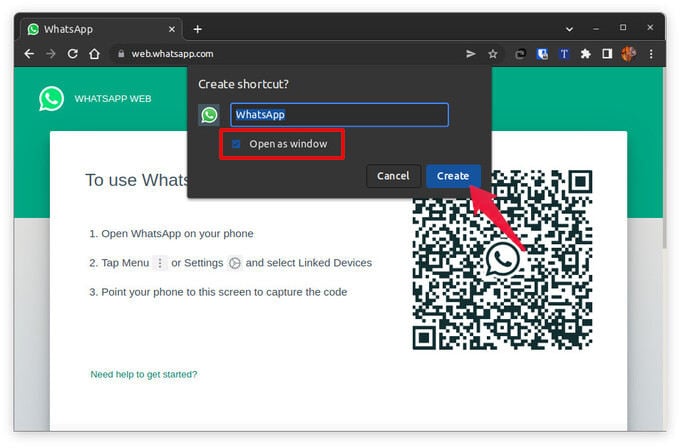Click the Cancel button

393,176
